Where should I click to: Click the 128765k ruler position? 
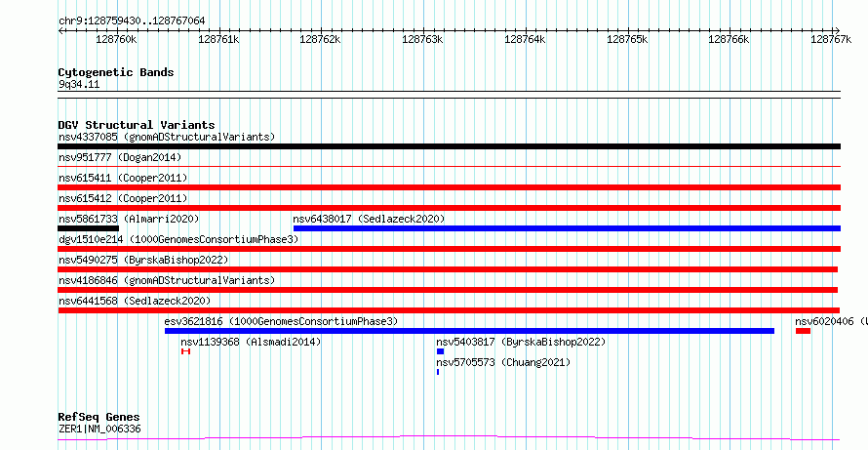(x=627, y=39)
